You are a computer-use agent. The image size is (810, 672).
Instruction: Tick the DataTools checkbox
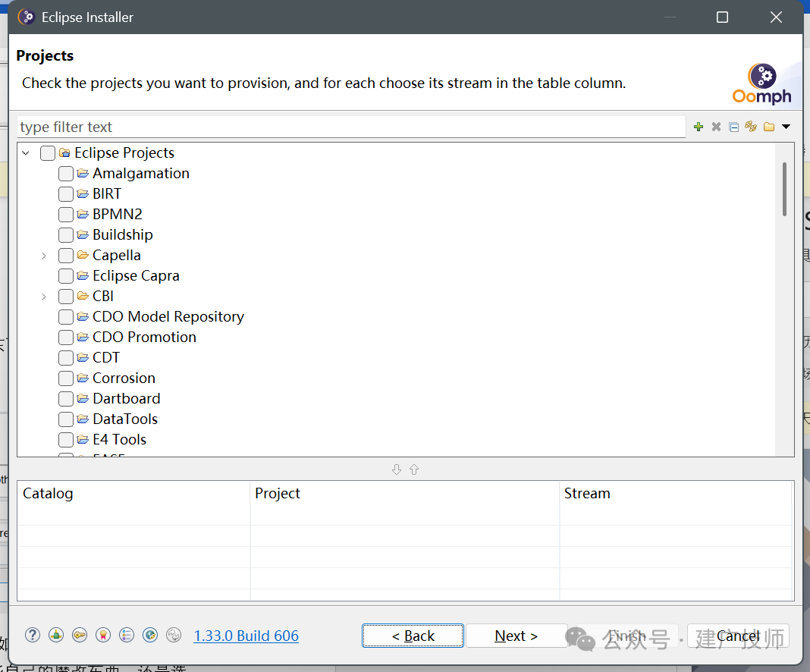tap(66, 419)
